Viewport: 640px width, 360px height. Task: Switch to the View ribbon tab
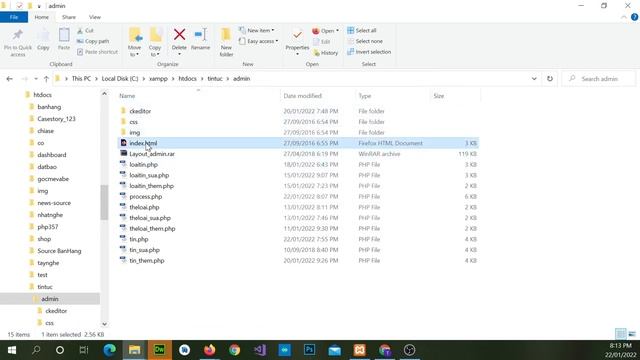pyautogui.click(x=95, y=17)
